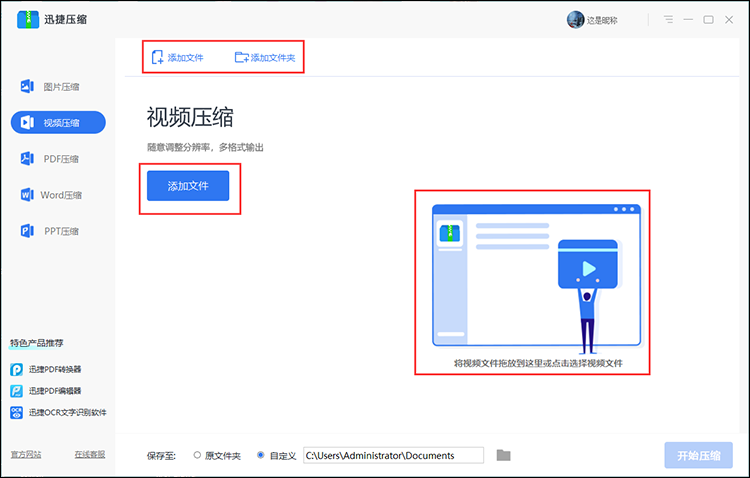Select the 视频压缩 sidebar tab
Image resolution: width=750 pixels, height=478 pixels.
tap(58, 122)
